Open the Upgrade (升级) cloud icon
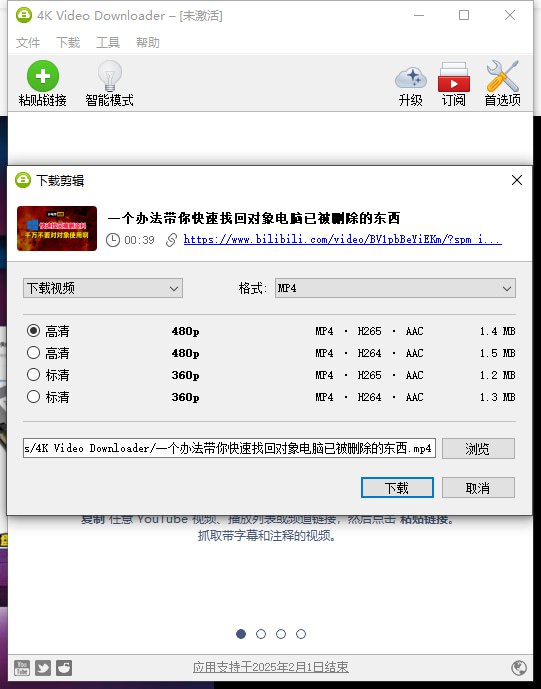This screenshot has height=689, width=541. coord(410,77)
